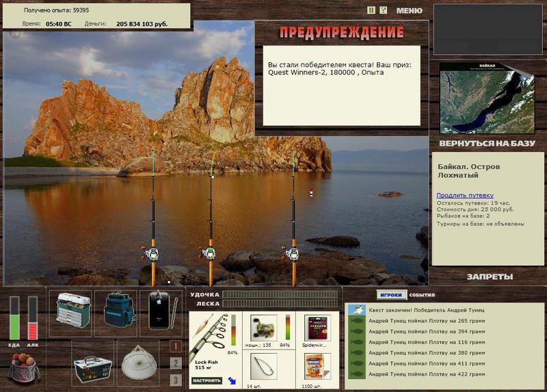Open the blue backpack icon
The height and width of the screenshot is (392, 547).
tap(118, 310)
